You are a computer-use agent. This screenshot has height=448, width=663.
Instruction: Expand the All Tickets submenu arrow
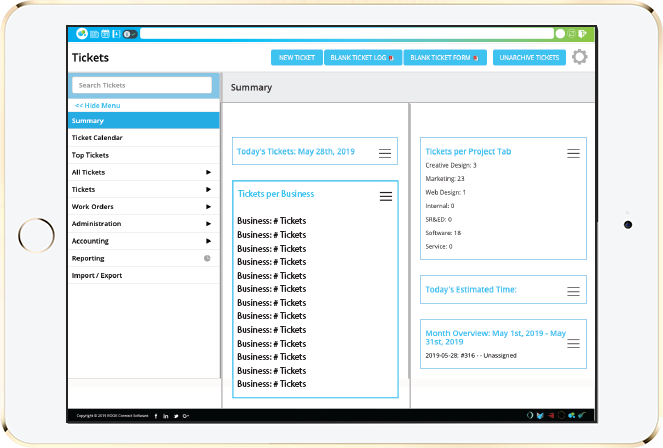click(208, 172)
